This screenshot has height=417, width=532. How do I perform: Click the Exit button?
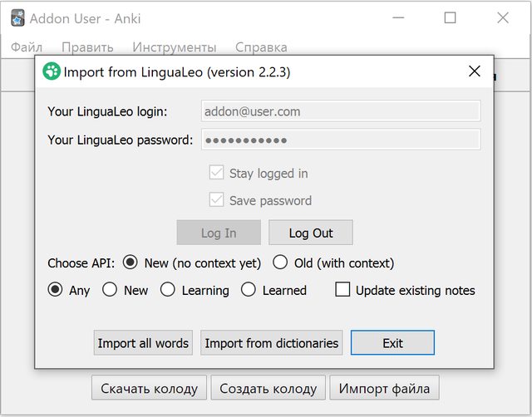[392, 343]
